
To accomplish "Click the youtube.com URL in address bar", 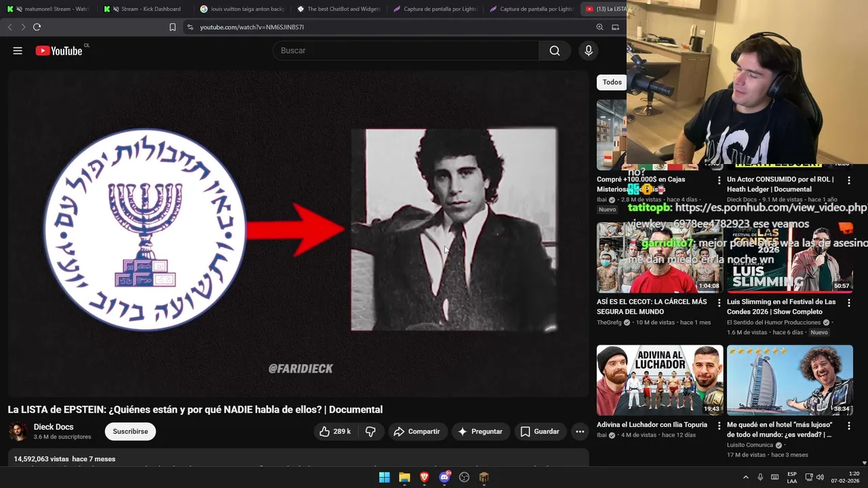I will tap(252, 27).
